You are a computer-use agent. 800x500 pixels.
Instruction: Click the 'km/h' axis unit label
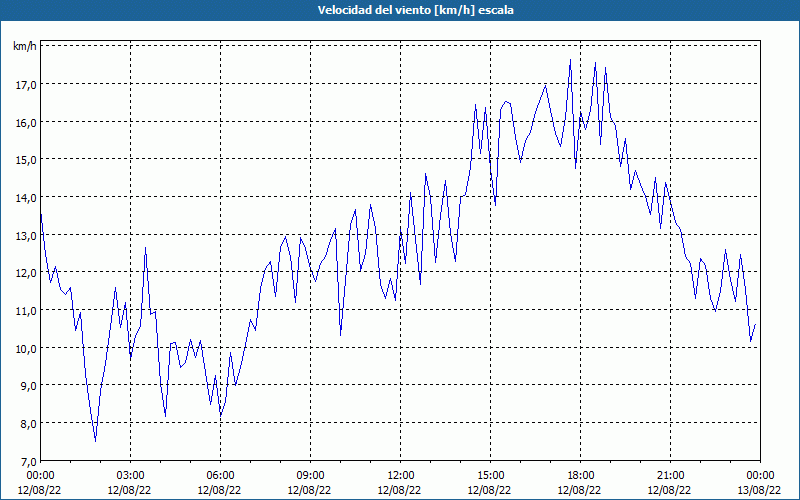(x=24, y=46)
